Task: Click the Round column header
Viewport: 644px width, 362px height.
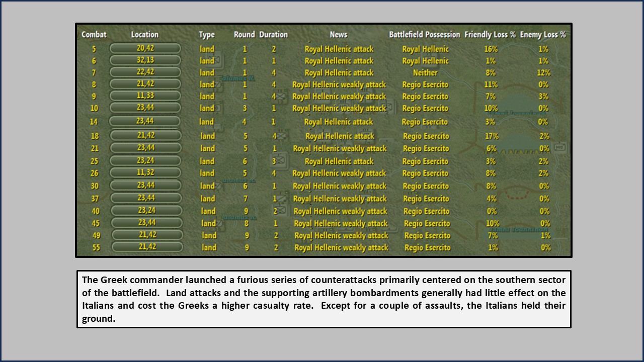Action: [245, 35]
